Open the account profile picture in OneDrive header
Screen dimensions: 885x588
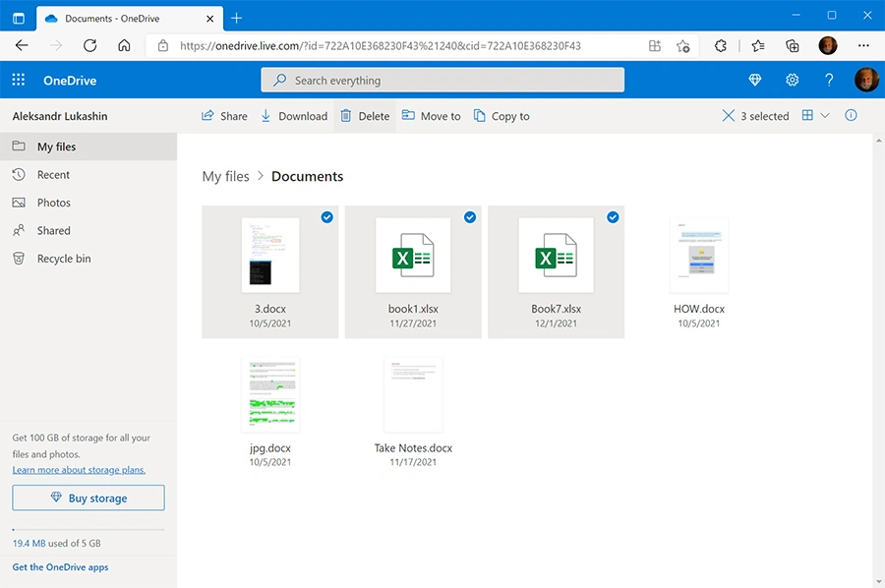click(866, 80)
